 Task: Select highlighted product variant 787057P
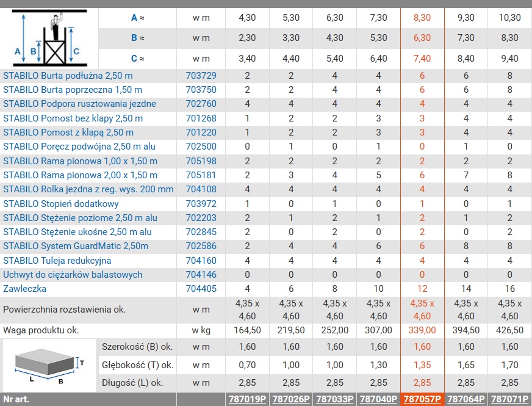pyautogui.click(x=422, y=399)
